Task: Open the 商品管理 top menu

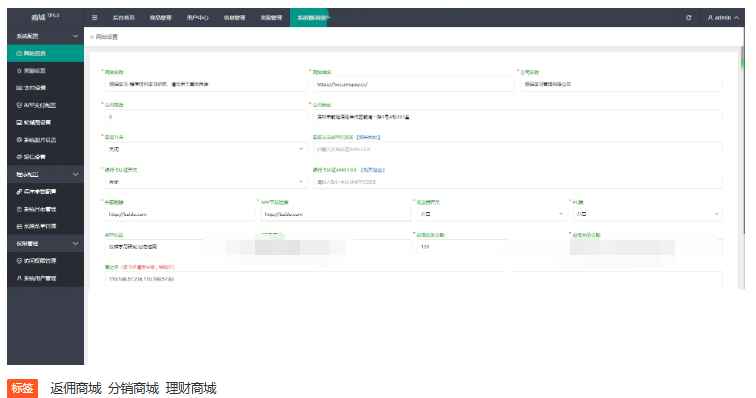Action: click(x=161, y=17)
